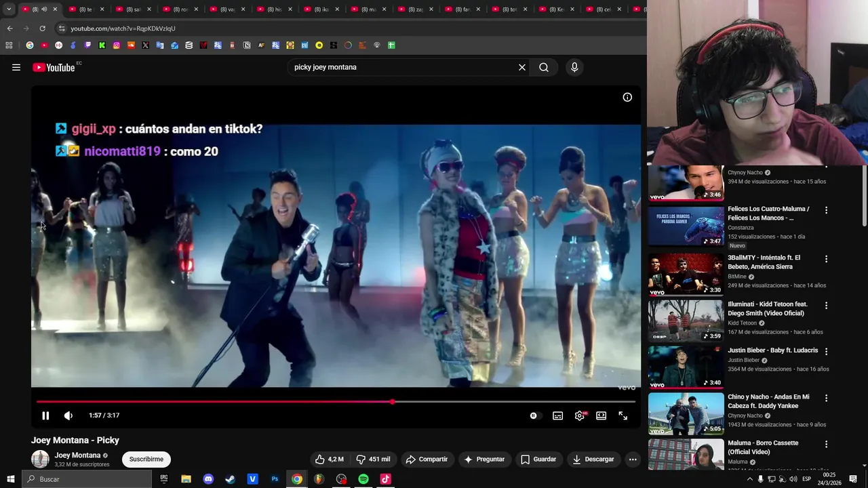Open Discord from the taskbar
868x488 pixels.
pos(208,479)
